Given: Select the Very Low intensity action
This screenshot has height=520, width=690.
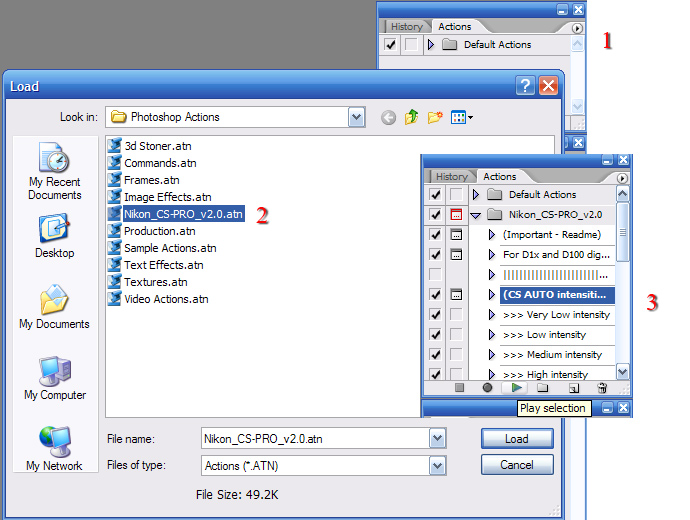Looking at the screenshot, I should [557, 315].
